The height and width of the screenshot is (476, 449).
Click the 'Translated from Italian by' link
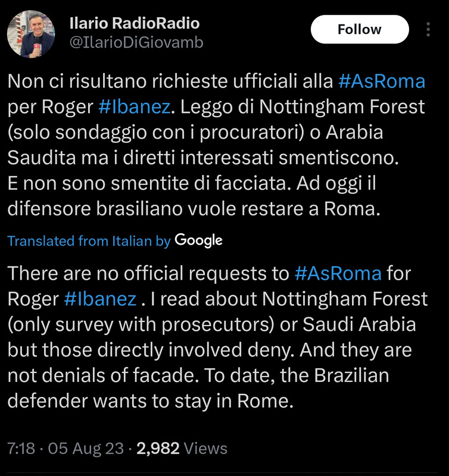click(x=89, y=241)
